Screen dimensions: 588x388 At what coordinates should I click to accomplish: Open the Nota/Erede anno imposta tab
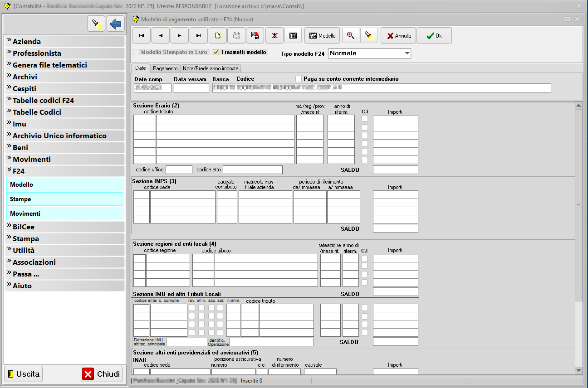point(211,68)
